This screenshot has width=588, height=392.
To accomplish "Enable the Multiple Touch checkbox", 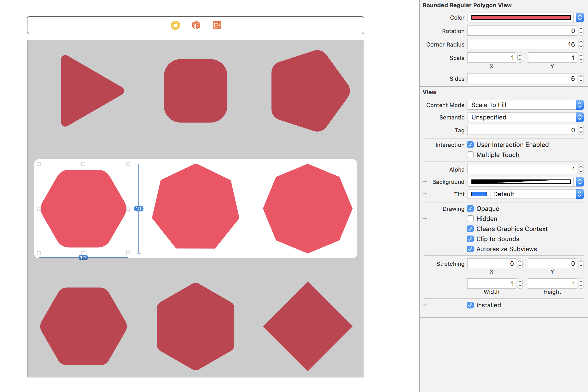I will pos(470,155).
